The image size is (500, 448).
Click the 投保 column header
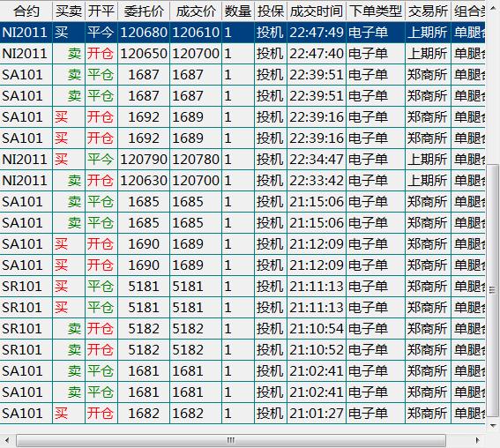point(271,11)
